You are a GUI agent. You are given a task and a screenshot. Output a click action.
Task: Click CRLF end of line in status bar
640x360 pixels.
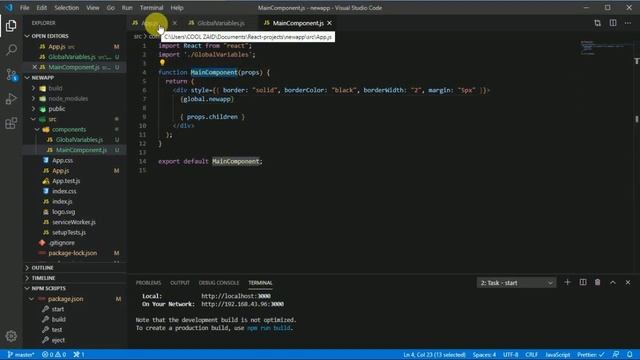pyautogui.click(x=531, y=355)
